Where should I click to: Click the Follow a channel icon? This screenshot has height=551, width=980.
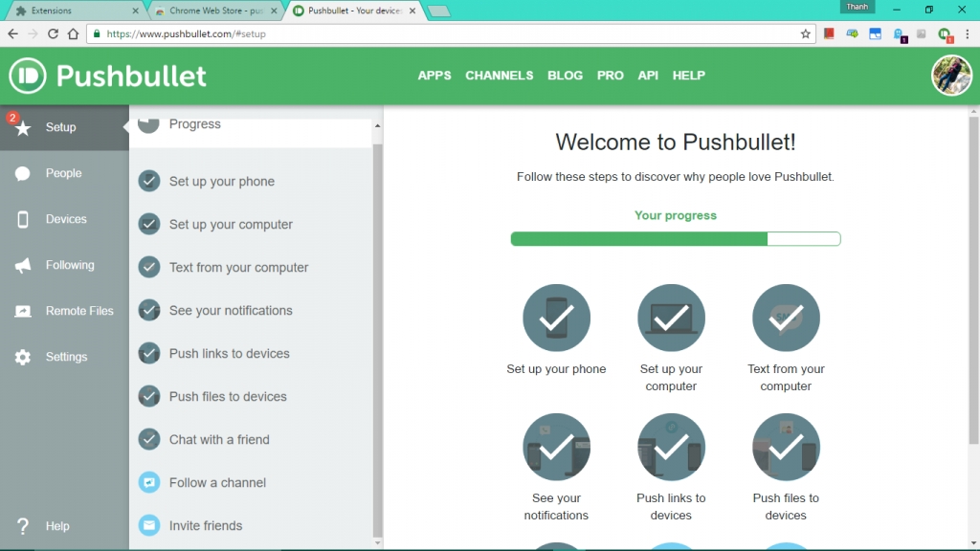(149, 482)
